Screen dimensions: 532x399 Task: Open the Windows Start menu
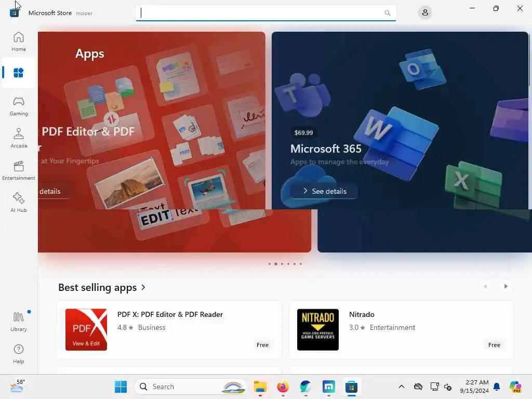tap(121, 387)
